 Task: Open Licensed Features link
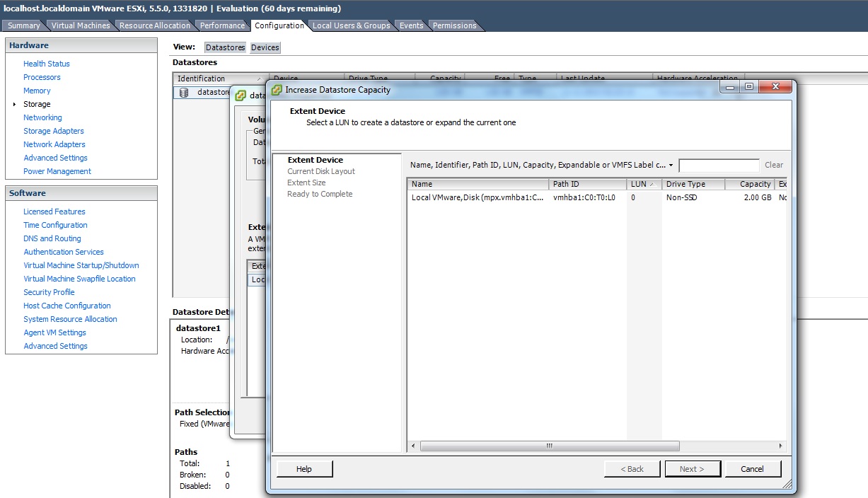[54, 212]
